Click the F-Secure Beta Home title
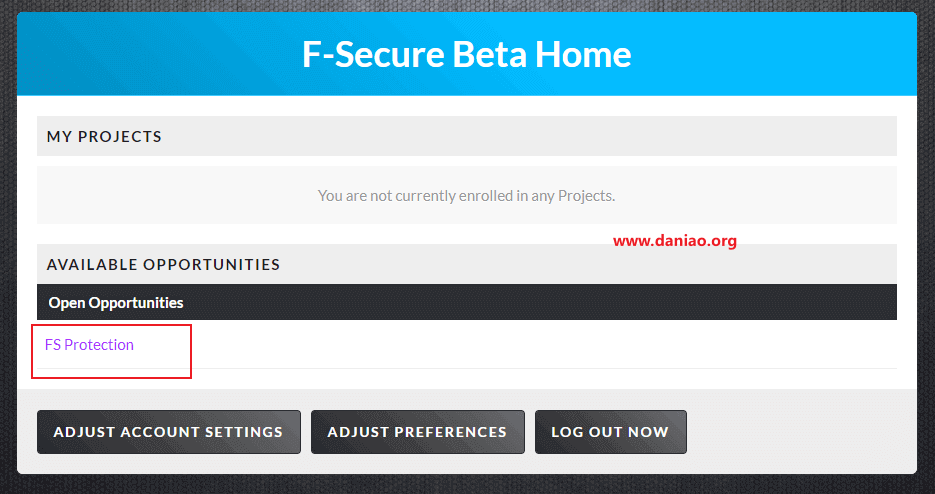935x494 pixels. tap(466, 54)
